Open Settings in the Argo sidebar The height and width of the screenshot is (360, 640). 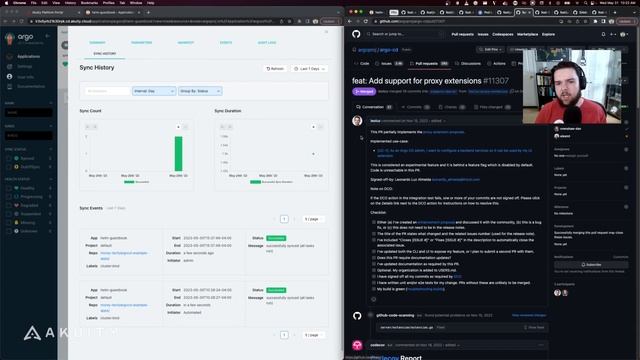click(x=24, y=66)
